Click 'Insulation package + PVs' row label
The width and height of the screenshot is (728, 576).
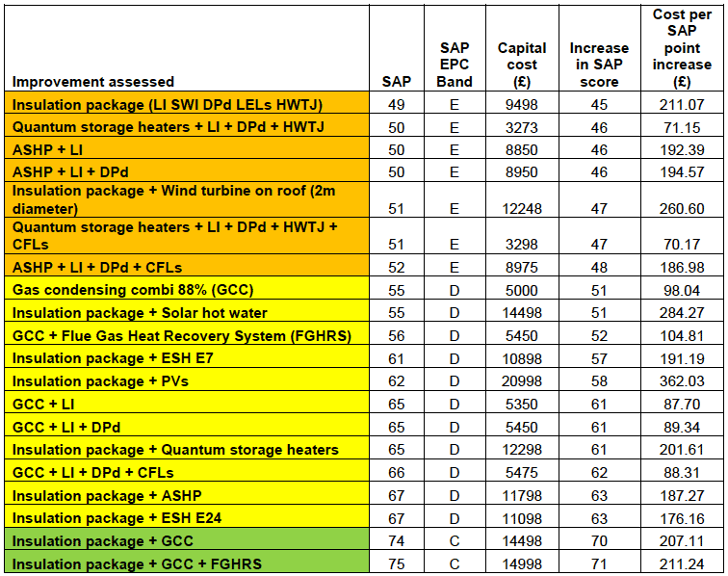coord(100,381)
